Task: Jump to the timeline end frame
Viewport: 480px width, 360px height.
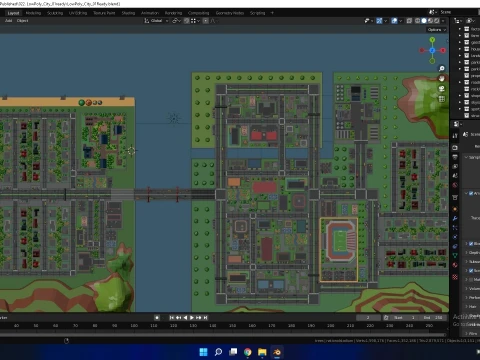Action: point(205,318)
